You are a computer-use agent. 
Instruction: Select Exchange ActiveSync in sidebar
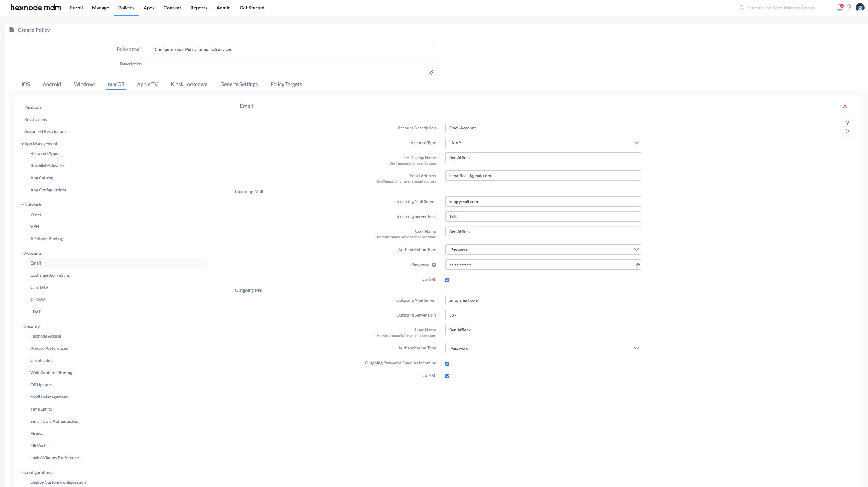(x=50, y=275)
